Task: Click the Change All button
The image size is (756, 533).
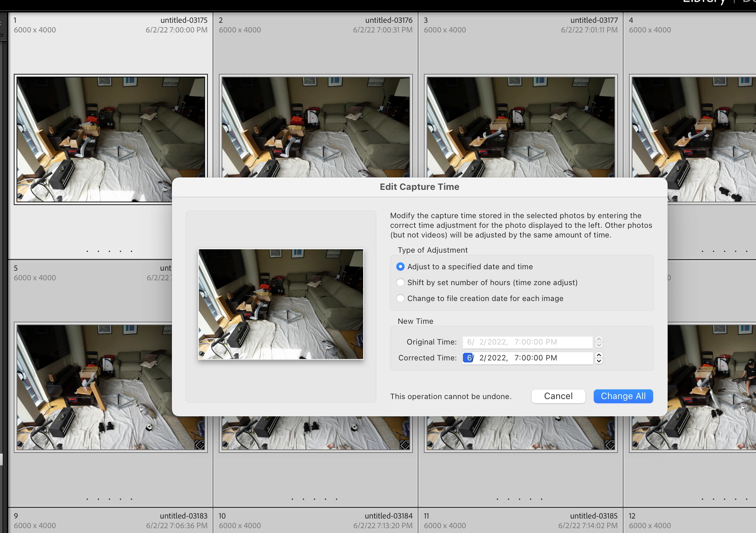Action: point(623,396)
